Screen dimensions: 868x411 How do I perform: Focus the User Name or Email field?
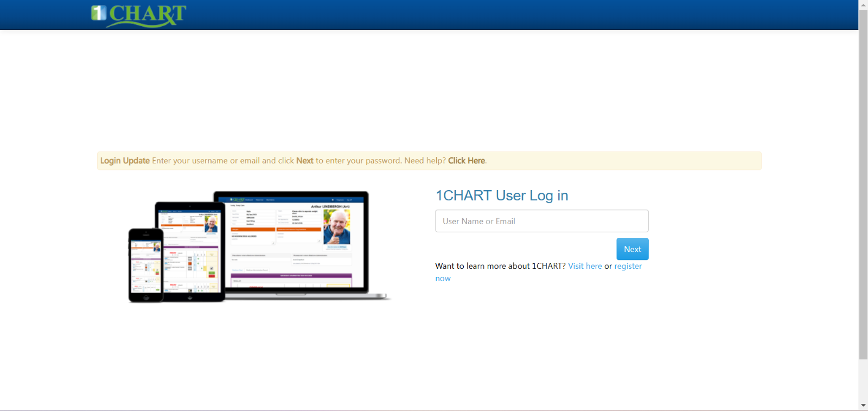click(541, 221)
